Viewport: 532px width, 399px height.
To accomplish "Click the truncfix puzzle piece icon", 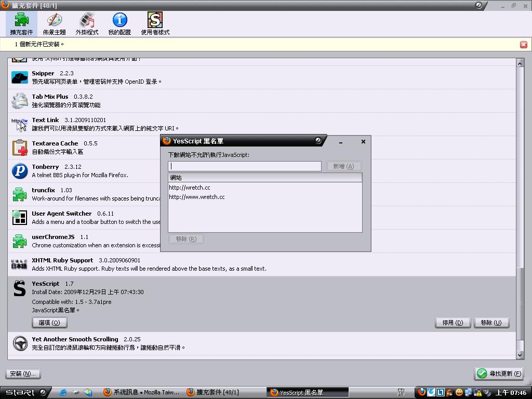I will pyautogui.click(x=19, y=194).
